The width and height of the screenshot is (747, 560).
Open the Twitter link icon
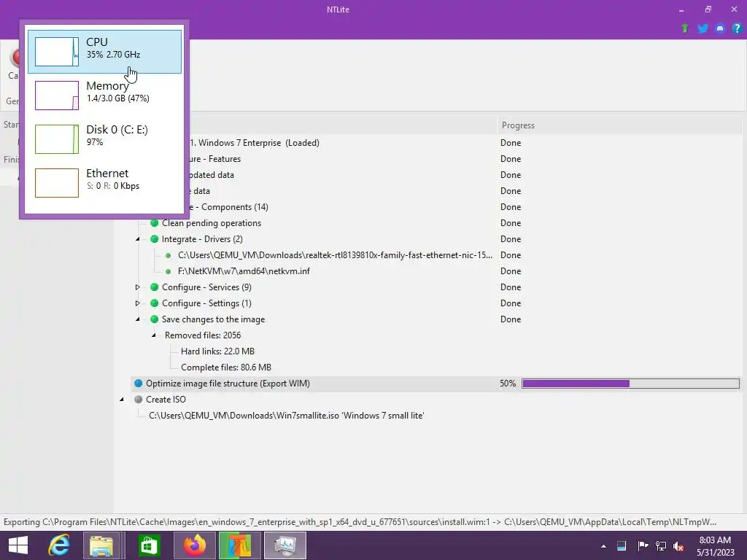pyautogui.click(x=703, y=28)
